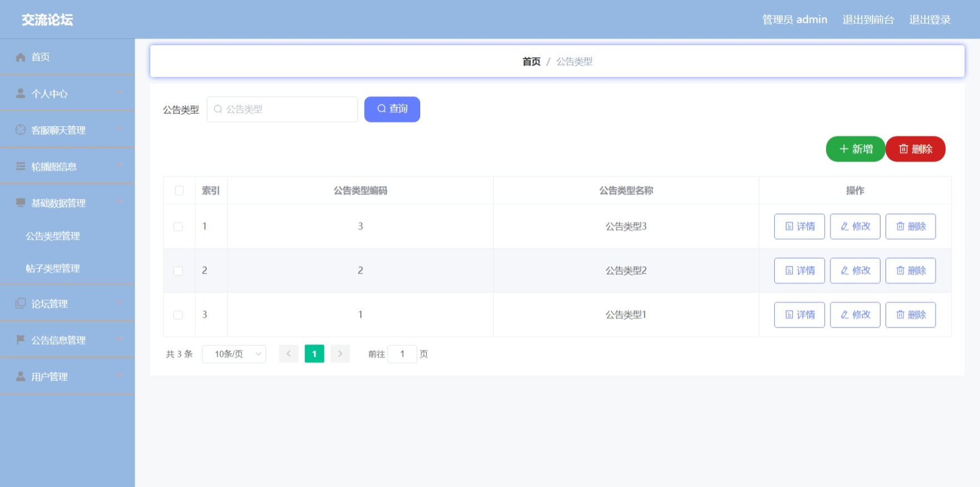Click 修改 button for 公告类型2

(855, 270)
